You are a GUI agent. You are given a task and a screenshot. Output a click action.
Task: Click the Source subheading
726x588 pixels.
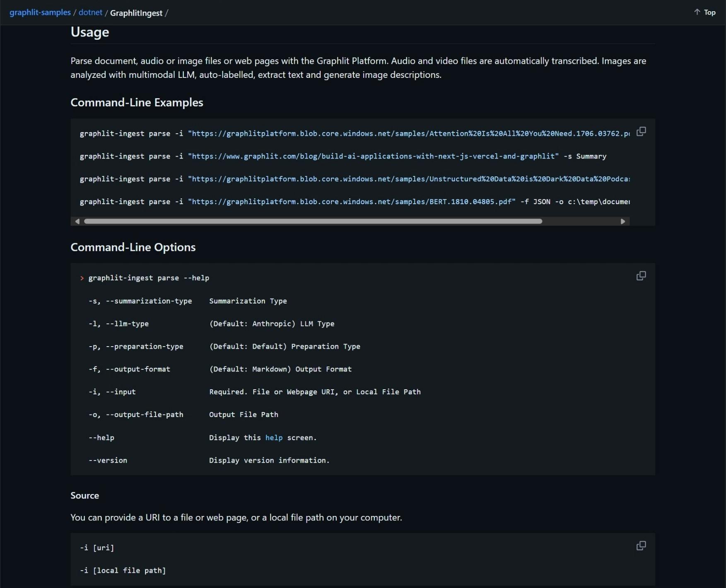coord(84,496)
